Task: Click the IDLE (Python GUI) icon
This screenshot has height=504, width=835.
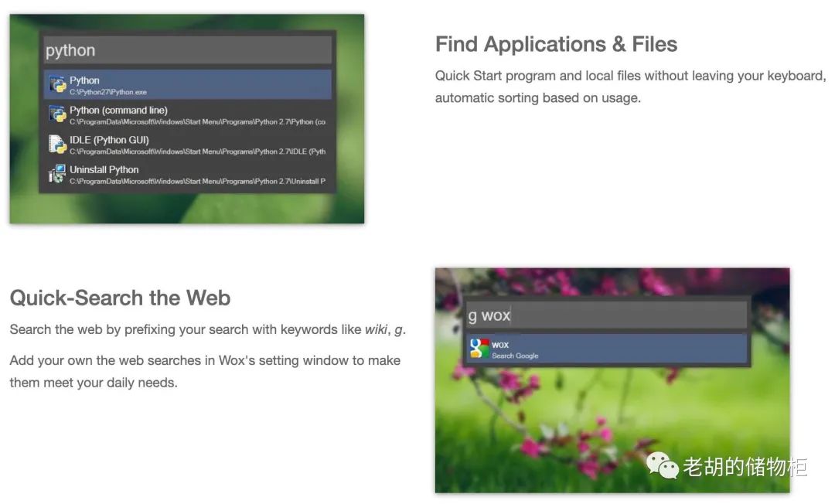Action: 57,145
